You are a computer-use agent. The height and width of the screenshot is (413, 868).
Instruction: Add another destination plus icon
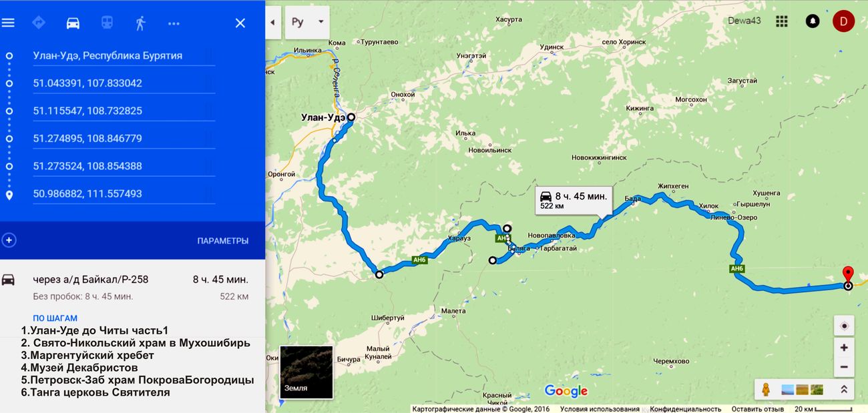point(9,240)
